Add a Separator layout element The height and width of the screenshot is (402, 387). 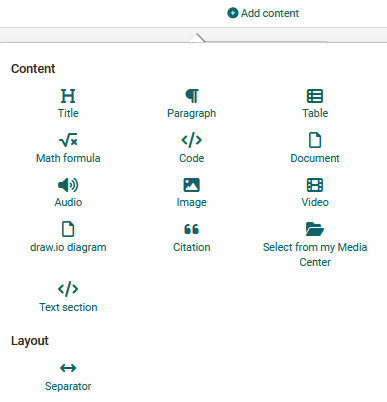coord(68,377)
